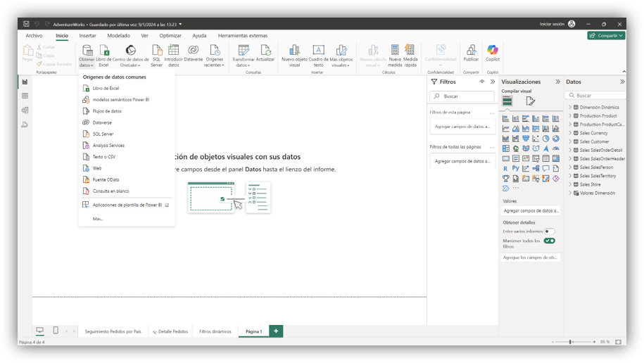
Task: Open Más objetos visuales
Action: (341, 56)
